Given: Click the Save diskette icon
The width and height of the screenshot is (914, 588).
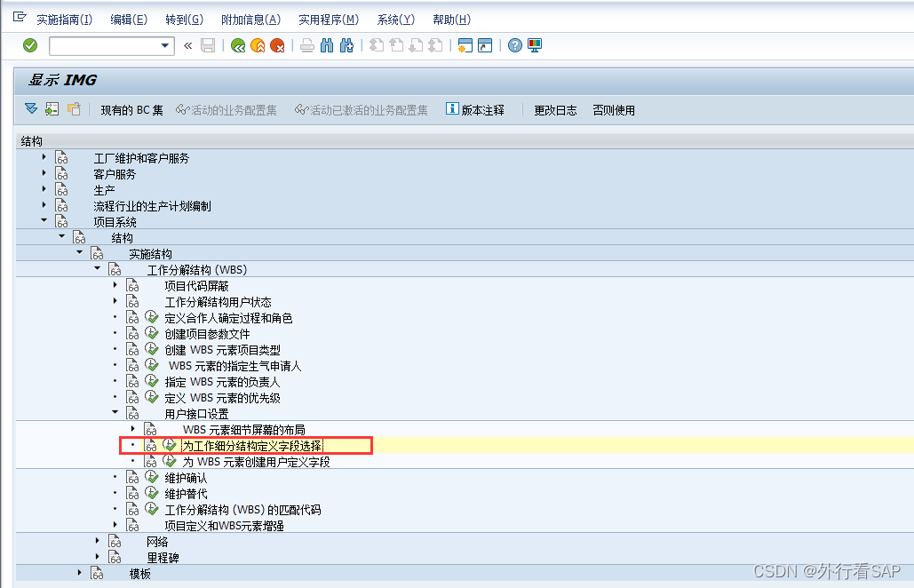Looking at the screenshot, I should [x=208, y=45].
